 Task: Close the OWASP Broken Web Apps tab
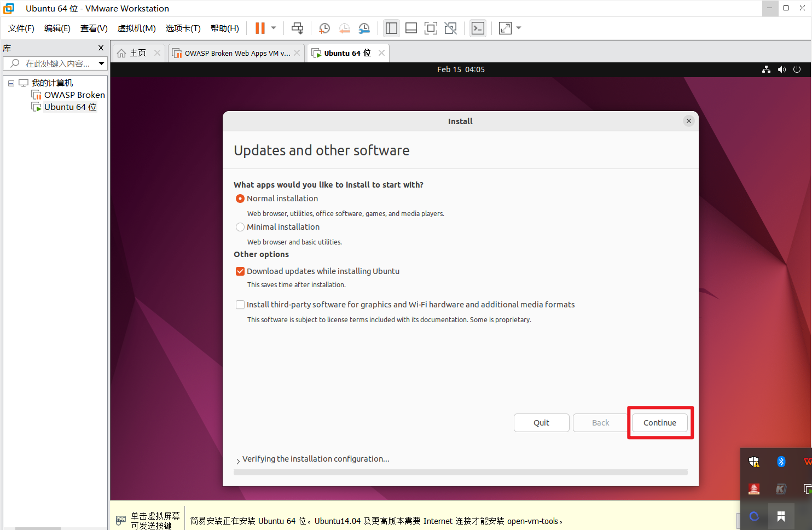pyautogui.click(x=297, y=53)
